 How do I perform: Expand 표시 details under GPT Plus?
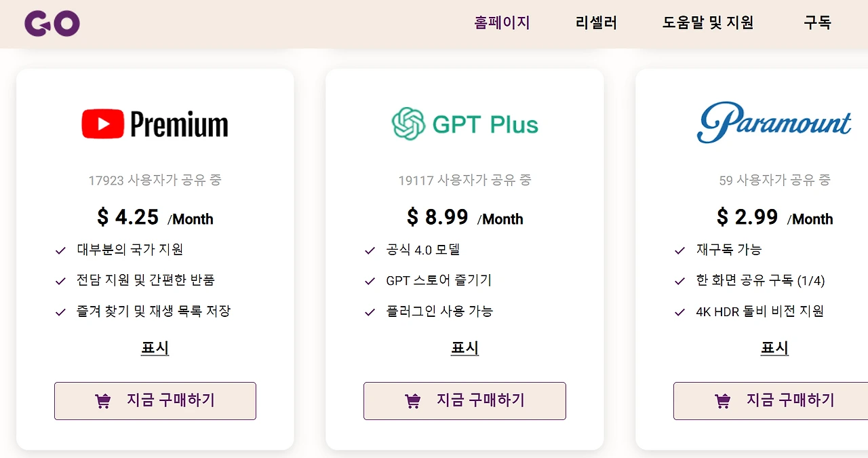click(x=465, y=348)
